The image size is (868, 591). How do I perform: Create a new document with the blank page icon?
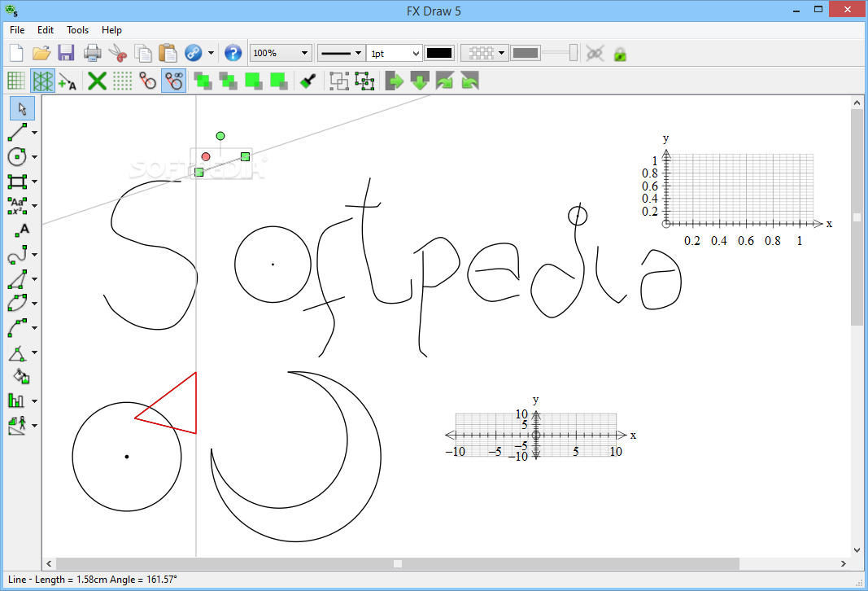[x=16, y=53]
